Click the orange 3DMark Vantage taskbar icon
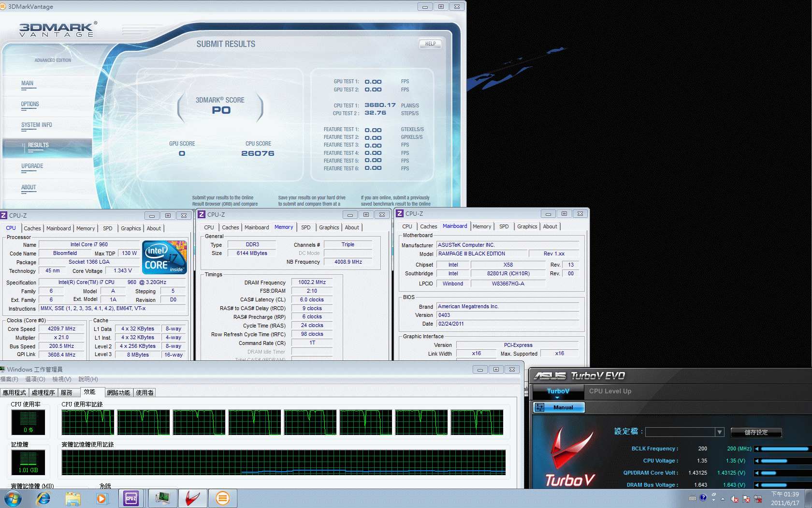This screenshot has width=812, height=508. pyautogui.click(x=223, y=498)
